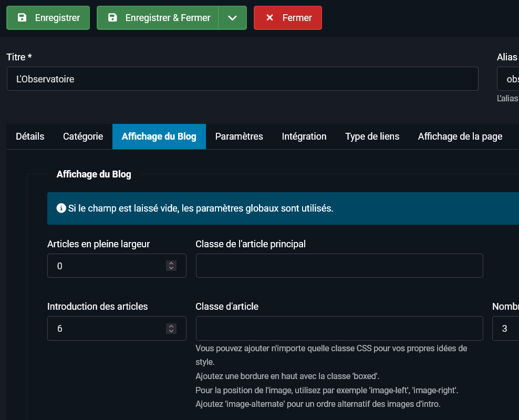The height and width of the screenshot is (420, 519).
Task: Click the number field showing 3
Action: pos(506,328)
